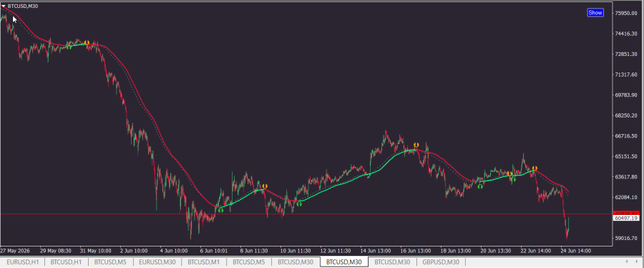Click the blue Show button

tap(595, 13)
